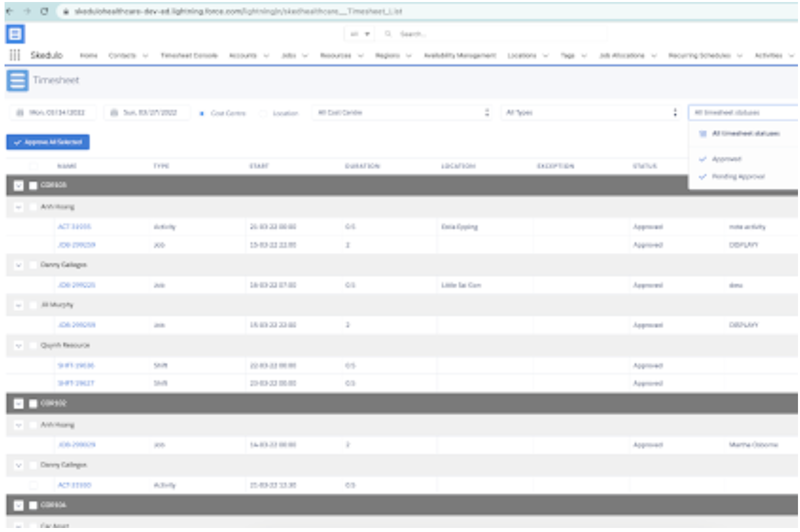Viewport: 800px width, 532px height.
Task: Click the Approve All Selected button
Action: click(x=48, y=142)
